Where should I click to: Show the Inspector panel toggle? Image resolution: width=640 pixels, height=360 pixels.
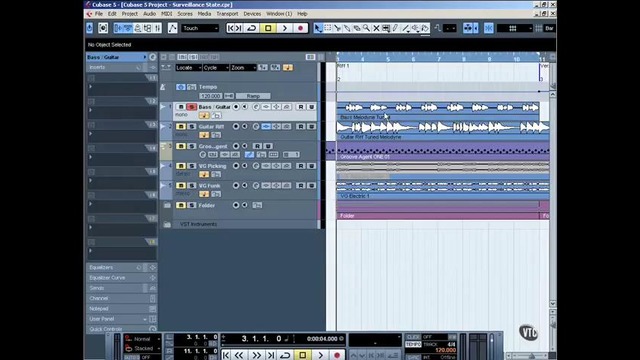pos(118,28)
